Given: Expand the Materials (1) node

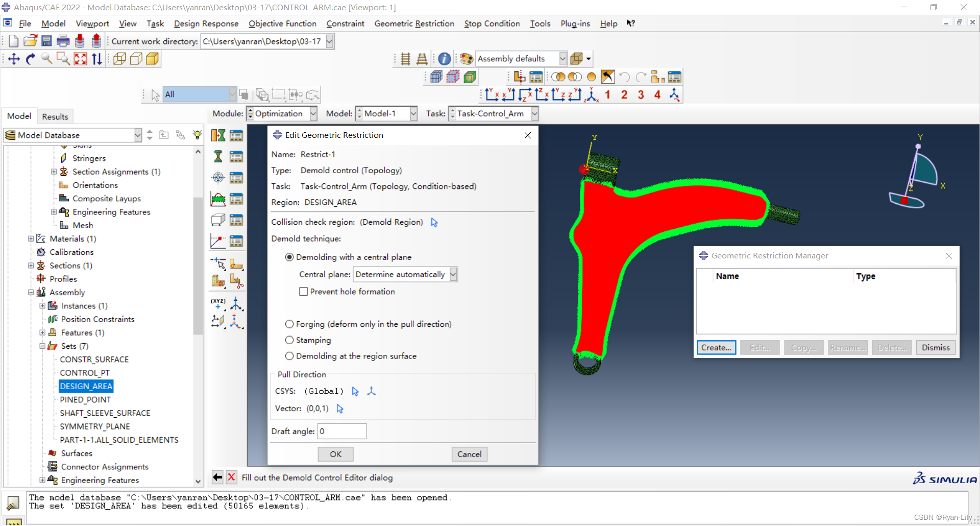Looking at the screenshot, I should click(31, 238).
